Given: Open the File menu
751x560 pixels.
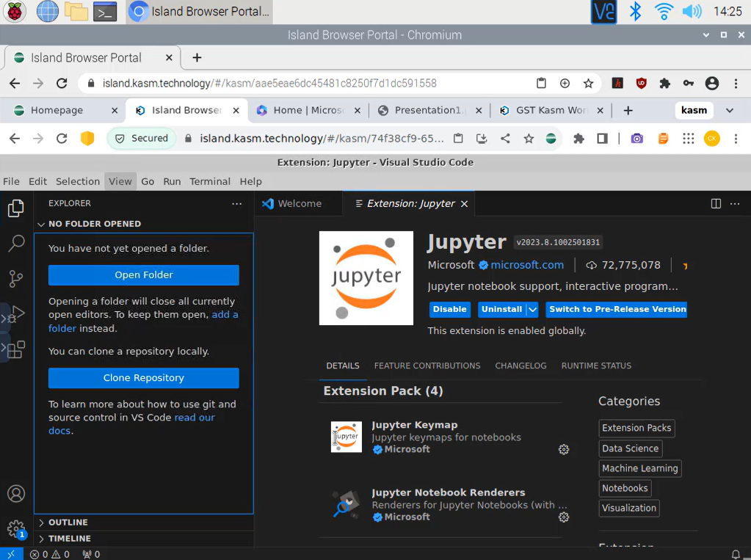Looking at the screenshot, I should [12, 181].
